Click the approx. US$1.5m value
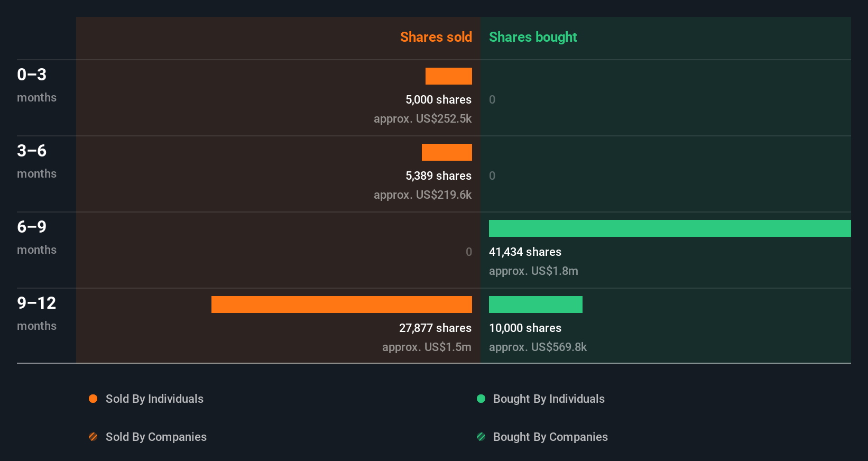868x461 pixels. [427, 347]
